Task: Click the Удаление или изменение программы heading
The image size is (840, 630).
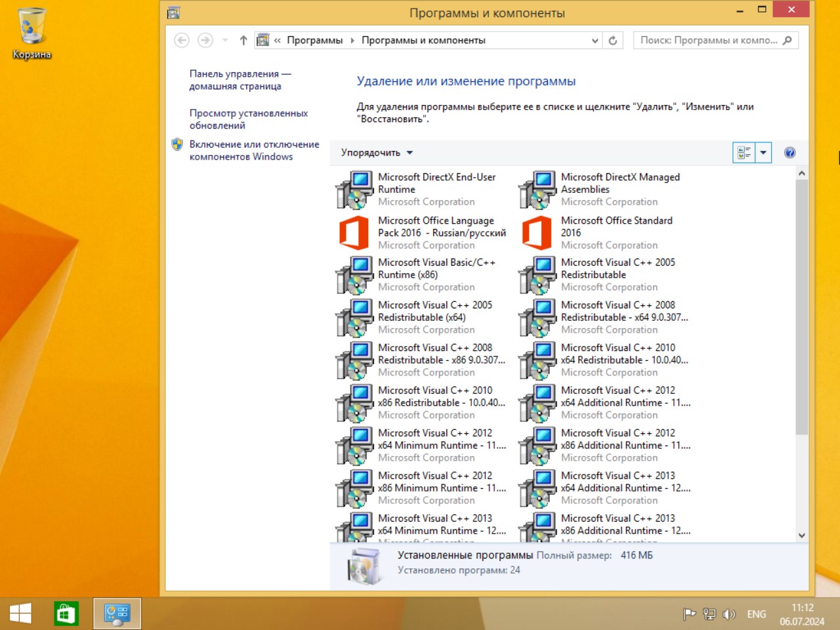Action: [x=466, y=81]
